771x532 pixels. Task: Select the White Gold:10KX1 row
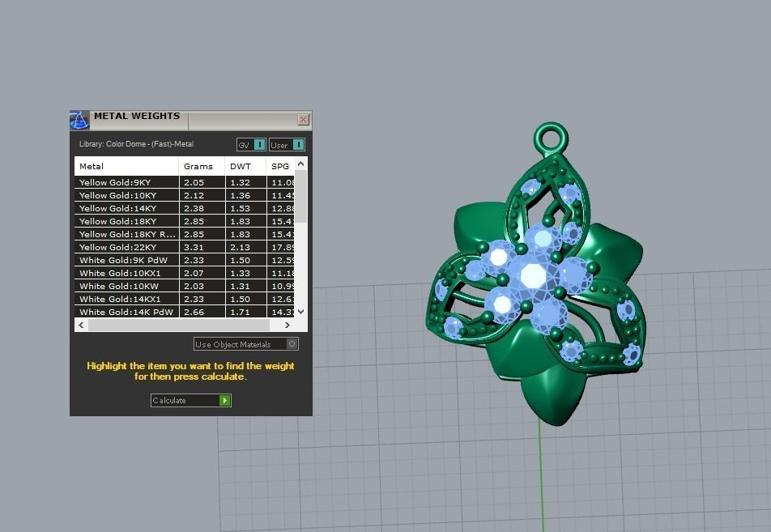(185, 273)
